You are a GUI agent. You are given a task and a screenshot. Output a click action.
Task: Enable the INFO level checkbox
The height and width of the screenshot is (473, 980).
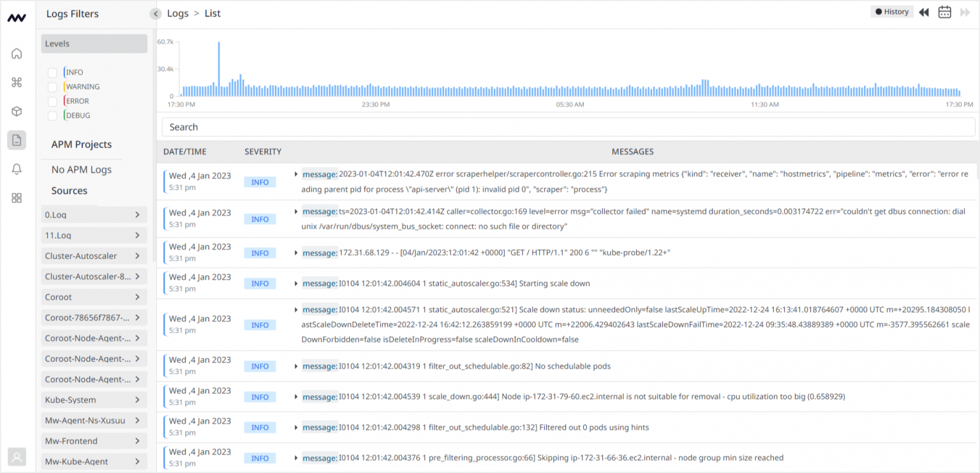pos(52,72)
